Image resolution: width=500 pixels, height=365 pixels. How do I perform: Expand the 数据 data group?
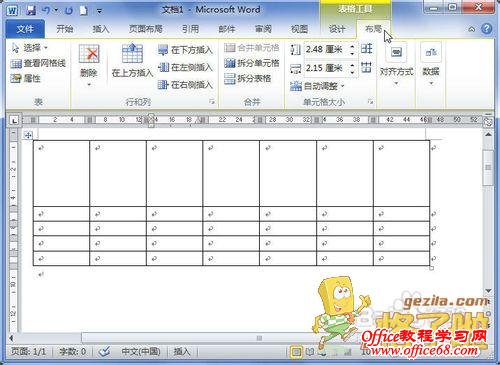[x=431, y=64]
